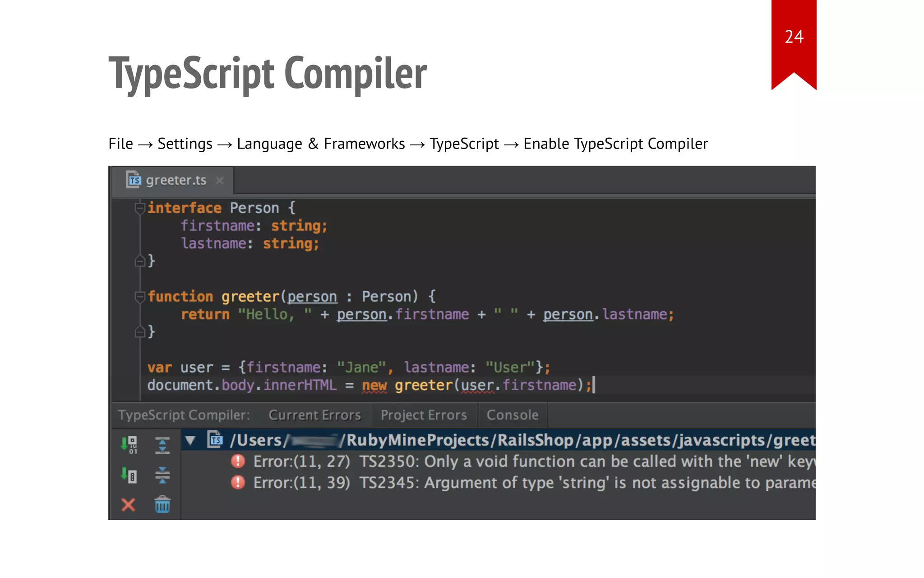Collapse the interface Person code fold marker
The width and height of the screenshot is (924, 578).
[140, 208]
